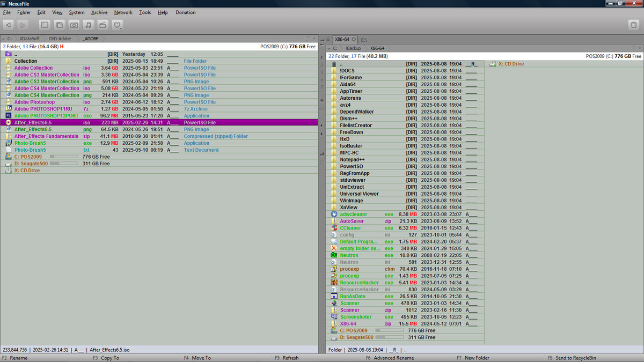The image size is (644, 362).
Task: Select the X86-64 zip file
Action: pos(405,324)
